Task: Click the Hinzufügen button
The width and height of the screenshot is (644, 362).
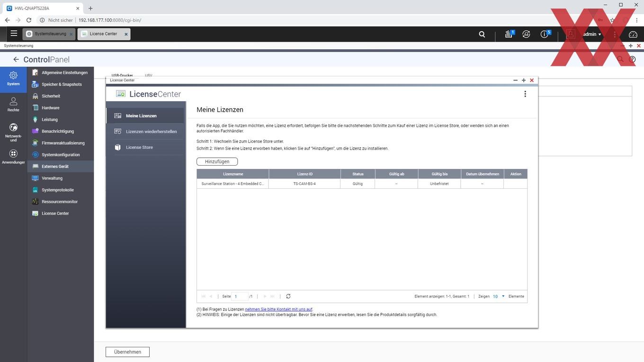Action: [x=217, y=161]
